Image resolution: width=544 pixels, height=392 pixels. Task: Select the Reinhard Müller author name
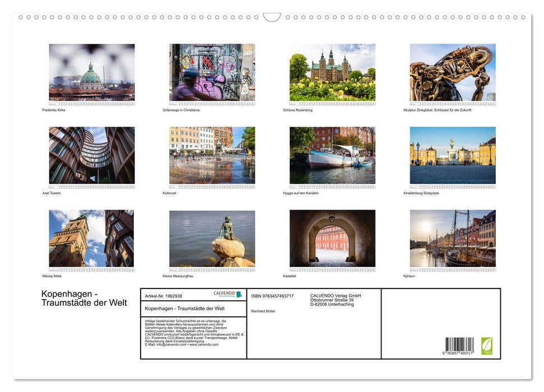(x=264, y=310)
